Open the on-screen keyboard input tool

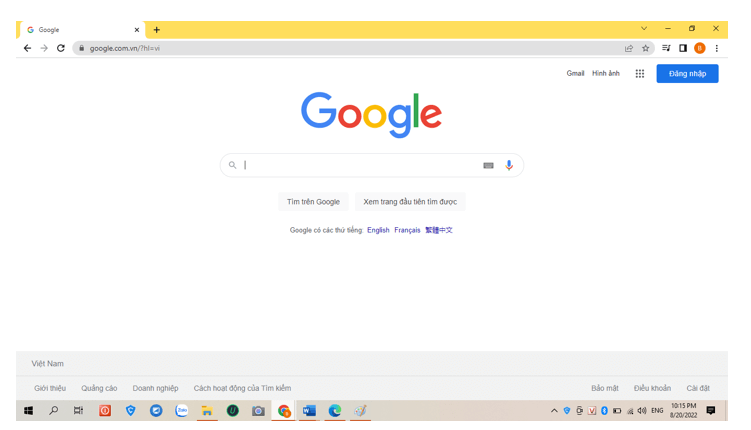click(x=488, y=166)
